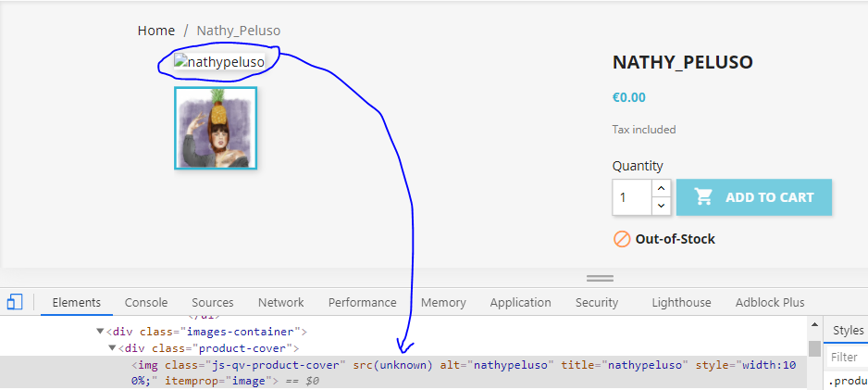868x390 pixels.
Task: Toggle the DevTools device toolbar icon
Action: pyautogui.click(x=15, y=303)
